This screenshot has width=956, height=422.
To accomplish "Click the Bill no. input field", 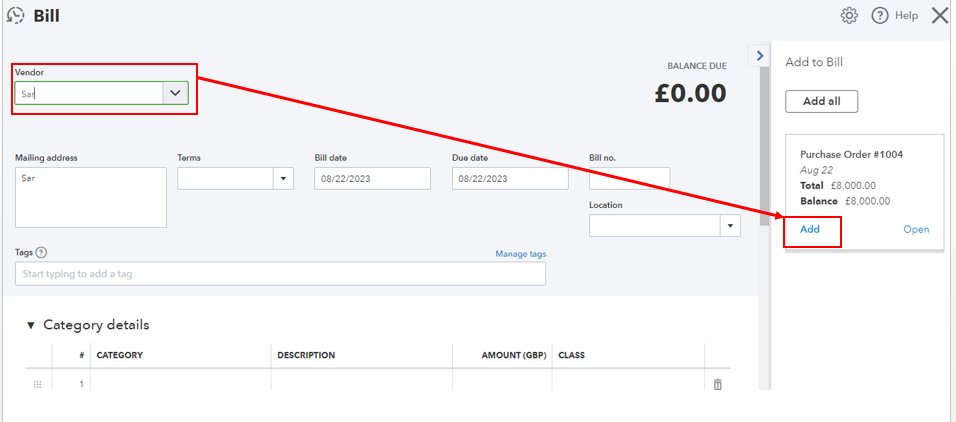I will click(629, 178).
